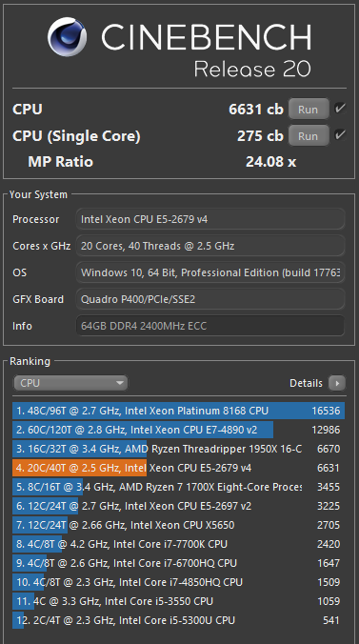Select ranking row Core i5-5300U
The image size is (359, 644).
pyautogui.click(x=178, y=620)
